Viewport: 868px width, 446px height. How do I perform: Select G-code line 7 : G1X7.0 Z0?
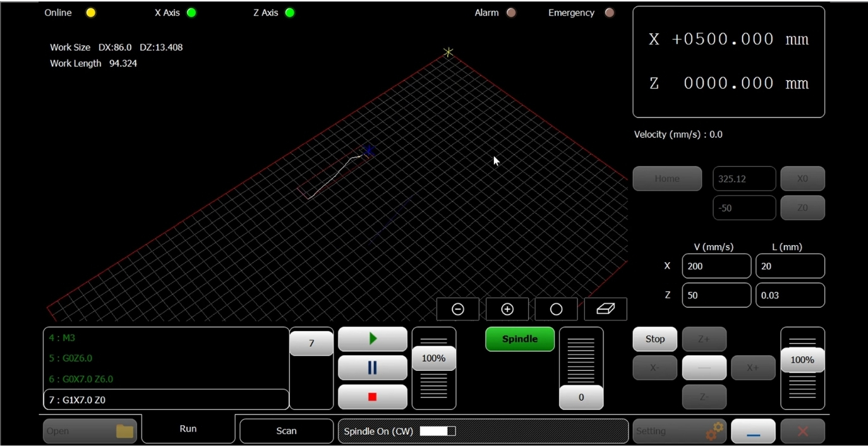pyautogui.click(x=166, y=400)
